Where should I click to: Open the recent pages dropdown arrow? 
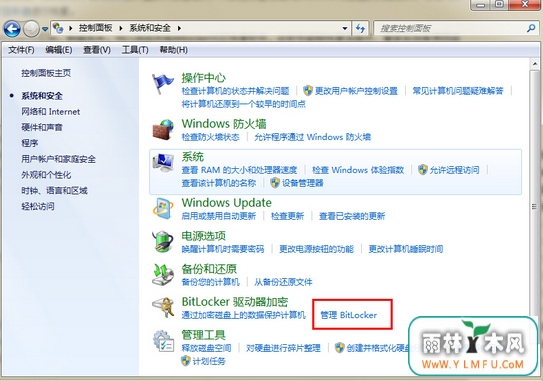[45, 29]
